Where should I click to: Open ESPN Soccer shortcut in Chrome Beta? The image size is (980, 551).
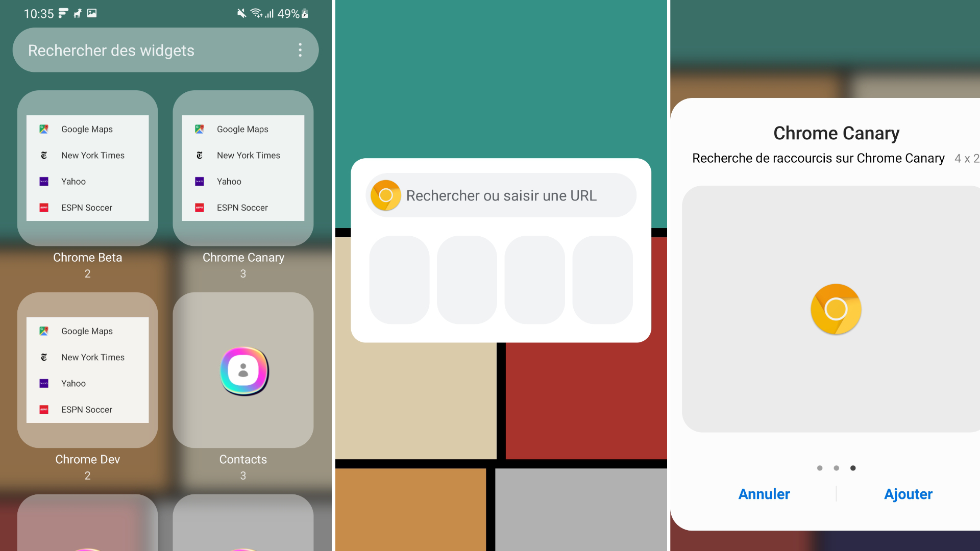[x=86, y=207]
